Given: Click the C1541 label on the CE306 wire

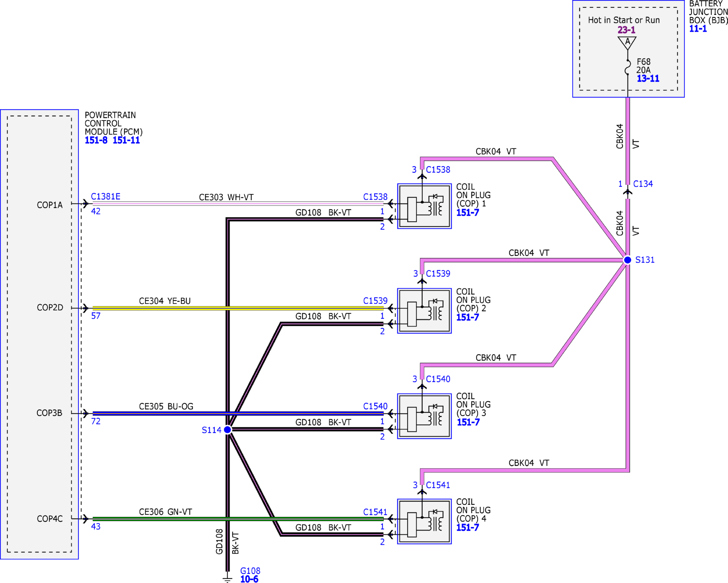Looking at the screenshot, I should (375, 512).
